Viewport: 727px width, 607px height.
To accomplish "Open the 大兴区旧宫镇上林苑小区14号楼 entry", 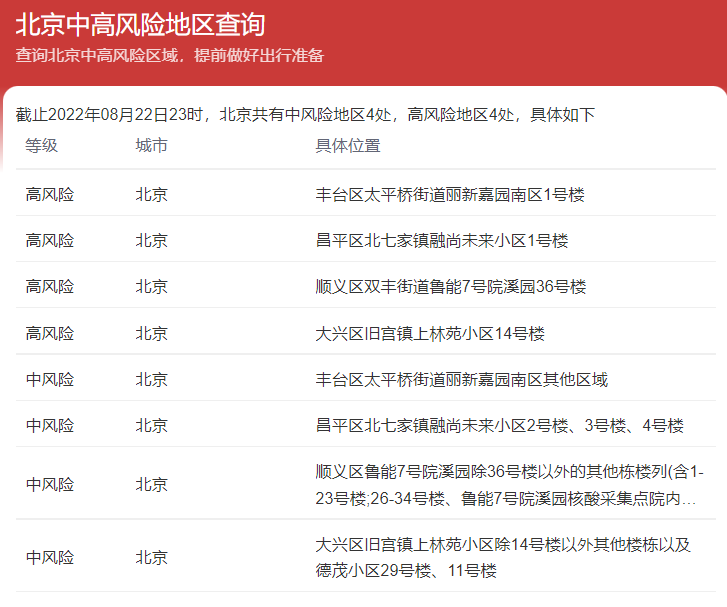I will (430, 333).
